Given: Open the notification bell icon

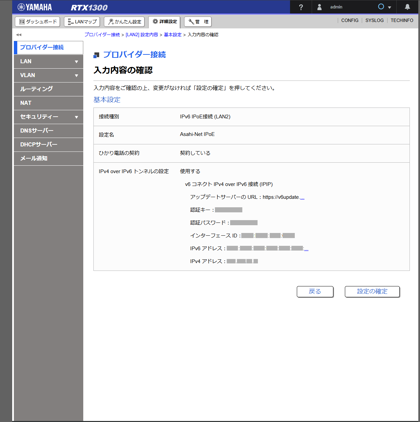Looking at the screenshot, I should [x=407, y=7].
